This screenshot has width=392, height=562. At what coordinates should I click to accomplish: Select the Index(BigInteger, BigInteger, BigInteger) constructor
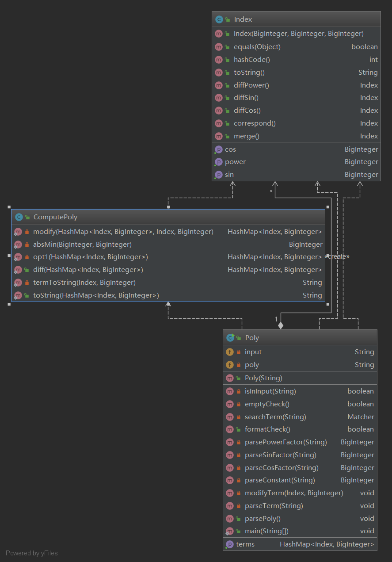pyautogui.click(x=296, y=34)
